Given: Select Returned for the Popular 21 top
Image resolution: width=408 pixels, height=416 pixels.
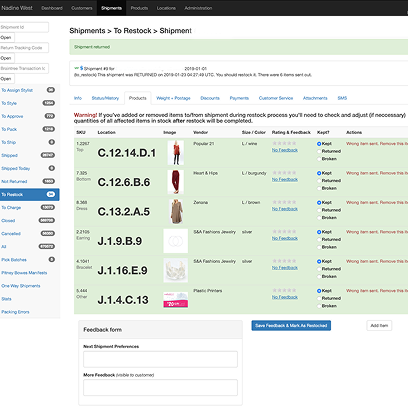Looking at the screenshot, I should [x=319, y=151].
